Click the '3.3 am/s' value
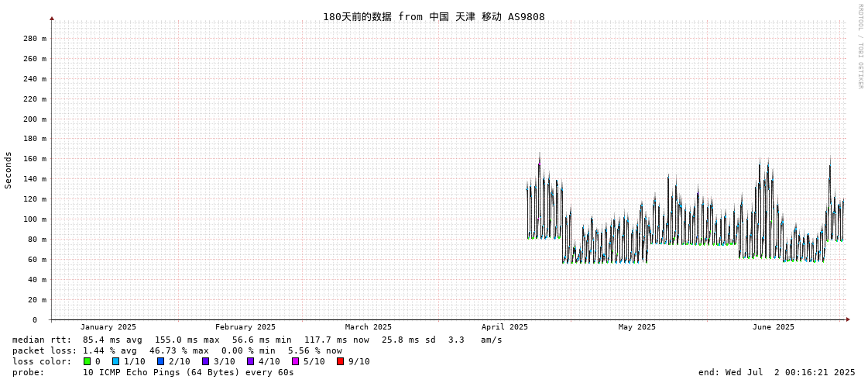The width and height of the screenshot is (868, 383). (475, 340)
